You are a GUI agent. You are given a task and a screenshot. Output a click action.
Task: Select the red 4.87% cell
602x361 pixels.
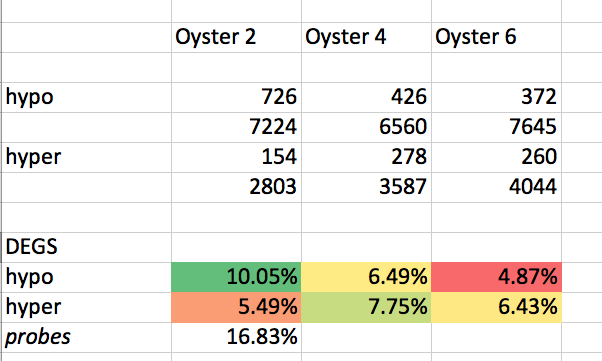point(496,277)
